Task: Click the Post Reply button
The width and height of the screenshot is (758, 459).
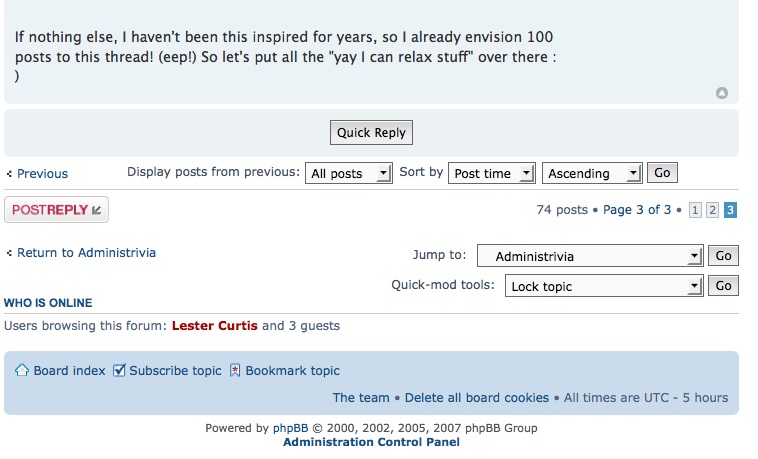Action: coord(56,210)
